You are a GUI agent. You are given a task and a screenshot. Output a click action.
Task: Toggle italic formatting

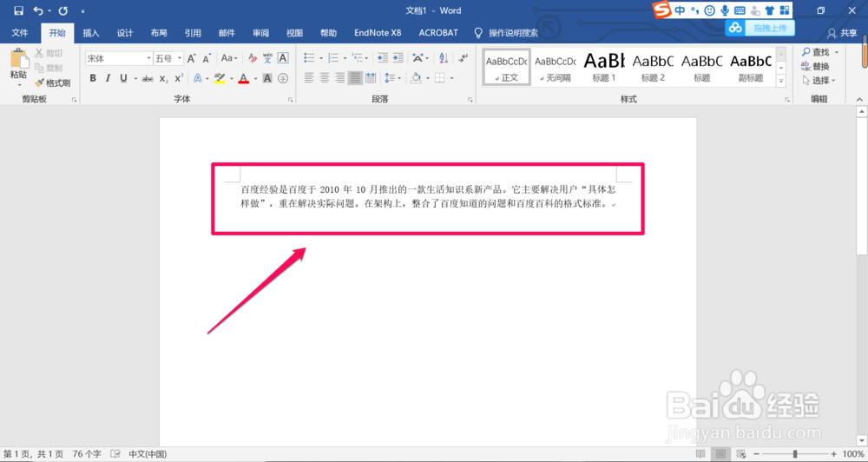click(108, 78)
